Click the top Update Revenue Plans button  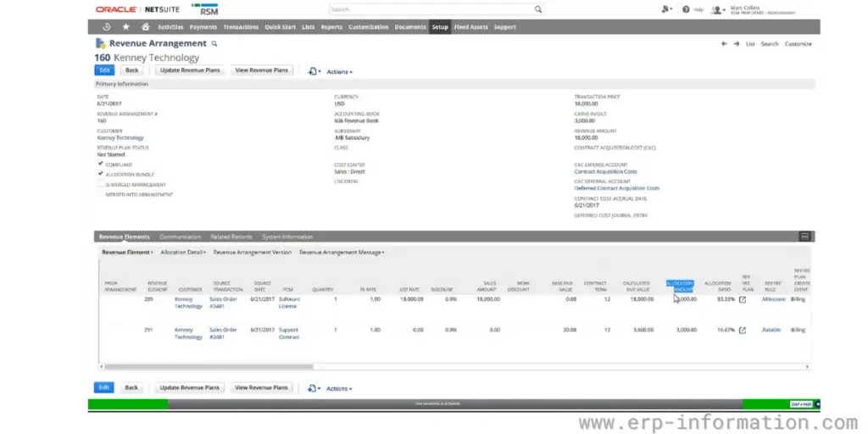(x=191, y=70)
